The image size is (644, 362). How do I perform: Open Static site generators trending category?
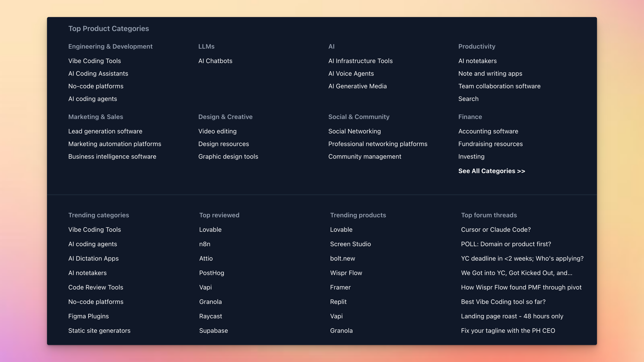click(x=99, y=331)
